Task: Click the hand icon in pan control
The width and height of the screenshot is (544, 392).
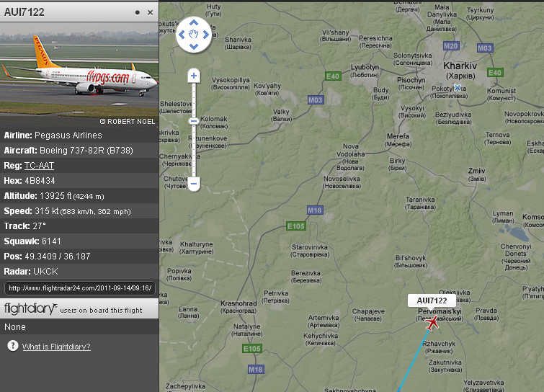Action: 194,34
